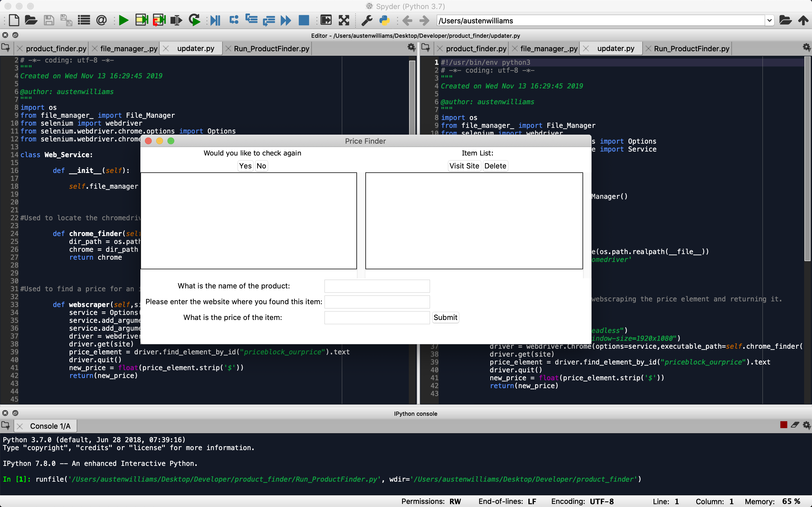Select the updater.py tab

click(x=197, y=48)
